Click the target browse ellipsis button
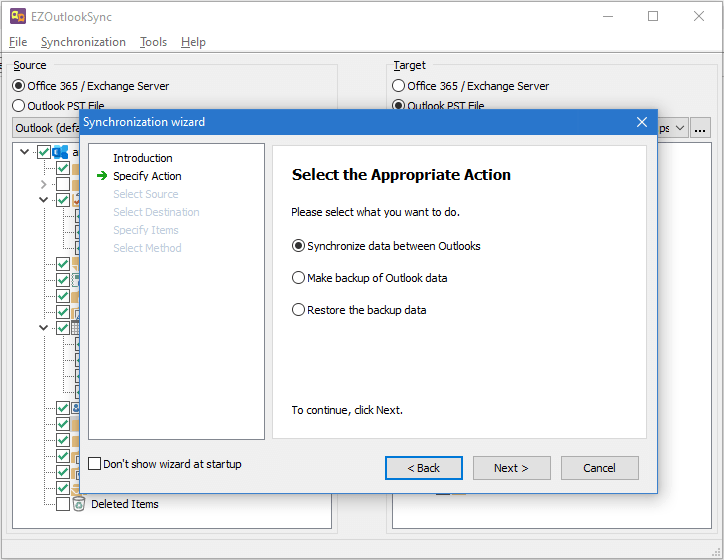 coord(700,128)
